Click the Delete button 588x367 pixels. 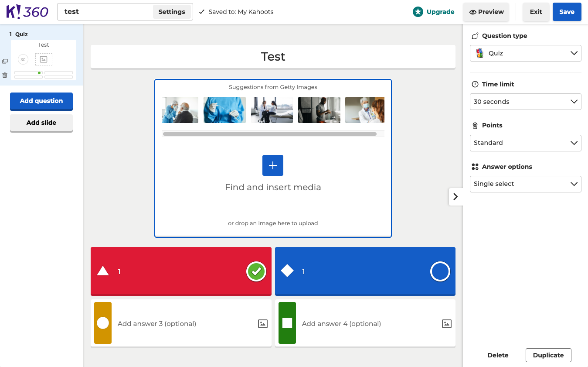pyautogui.click(x=498, y=355)
